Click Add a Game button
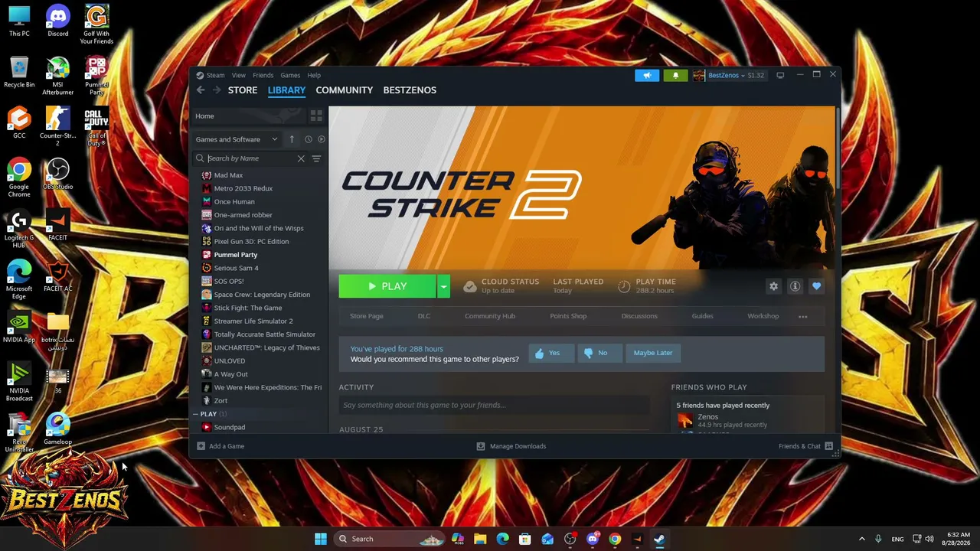 click(220, 446)
